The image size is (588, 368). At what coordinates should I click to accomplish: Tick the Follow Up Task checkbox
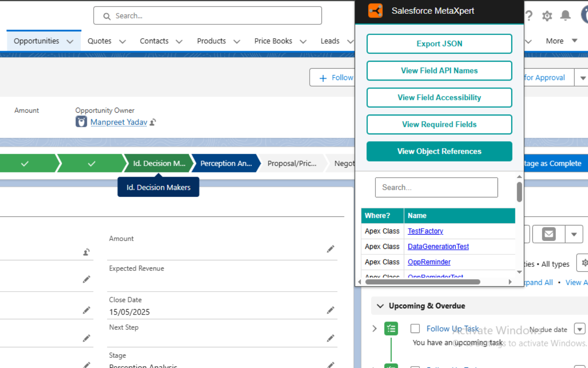coord(415,328)
